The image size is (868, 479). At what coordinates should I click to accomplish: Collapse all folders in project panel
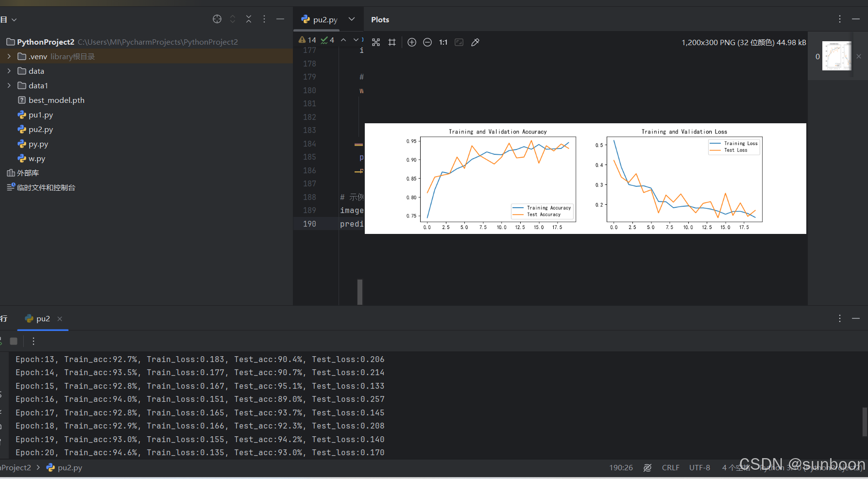(x=248, y=19)
